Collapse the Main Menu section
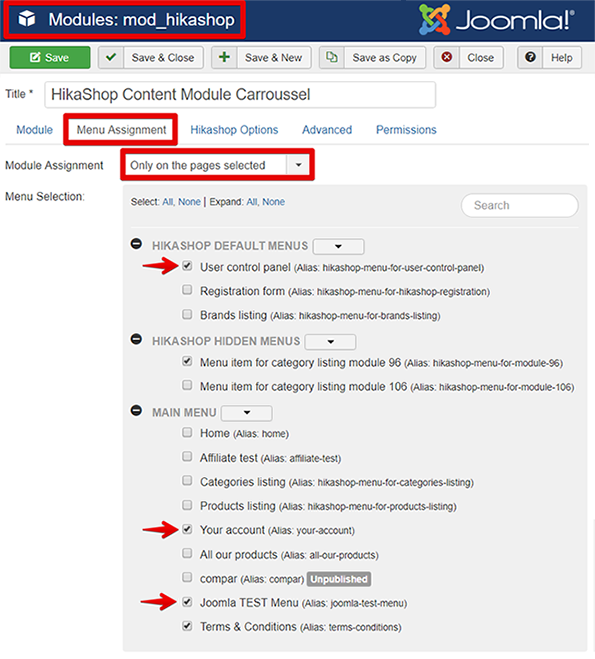The height and width of the screenshot is (659, 595). pyautogui.click(x=137, y=410)
